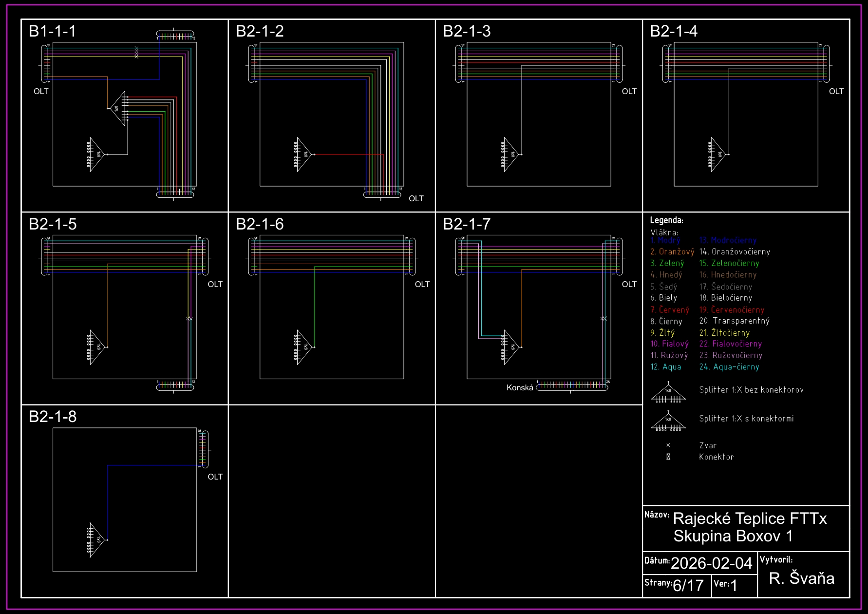Select the splitter symbol in box B2-1-6

304,347
